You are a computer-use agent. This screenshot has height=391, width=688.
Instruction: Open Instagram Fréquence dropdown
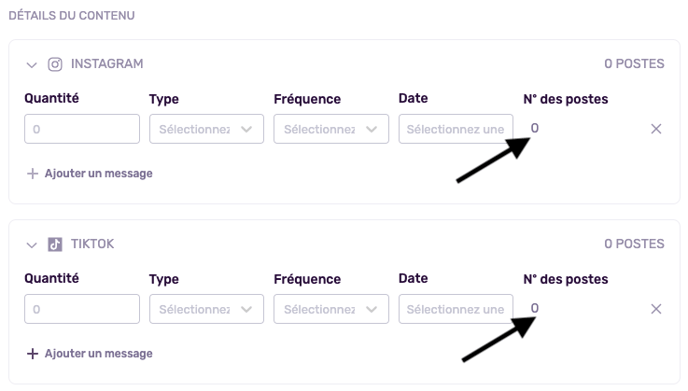point(331,129)
